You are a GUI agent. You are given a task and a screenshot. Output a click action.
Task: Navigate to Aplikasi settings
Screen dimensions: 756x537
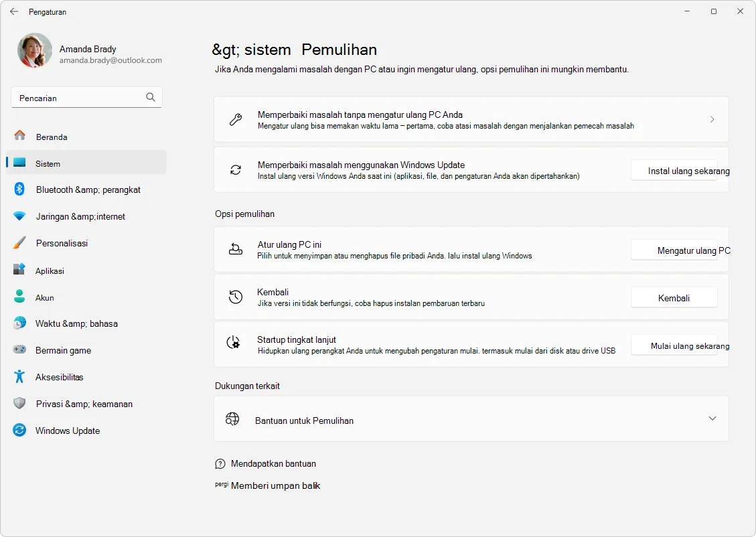click(50, 271)
